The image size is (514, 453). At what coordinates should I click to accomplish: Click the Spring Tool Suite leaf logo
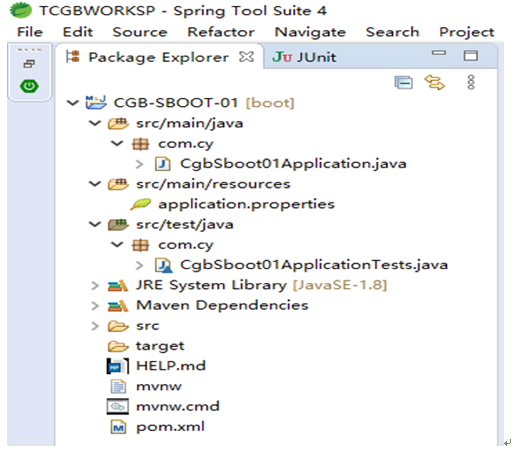click(x=21, y=10)
